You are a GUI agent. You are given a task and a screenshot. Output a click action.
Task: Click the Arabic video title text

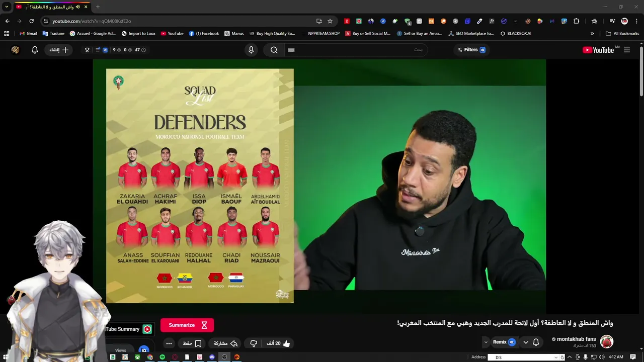pos(505,323)
